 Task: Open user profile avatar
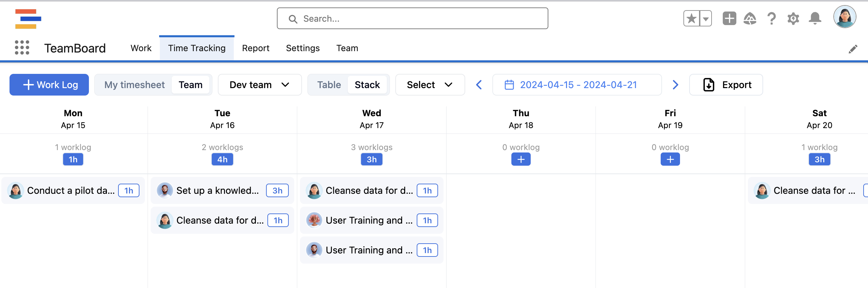point(845,17)
